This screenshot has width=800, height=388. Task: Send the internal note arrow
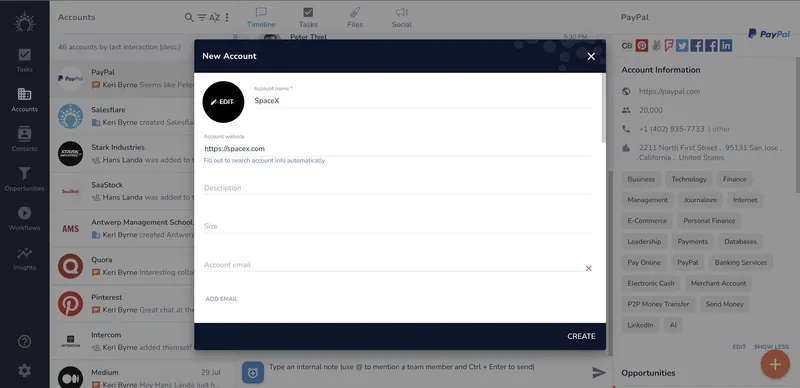[598, 373]
